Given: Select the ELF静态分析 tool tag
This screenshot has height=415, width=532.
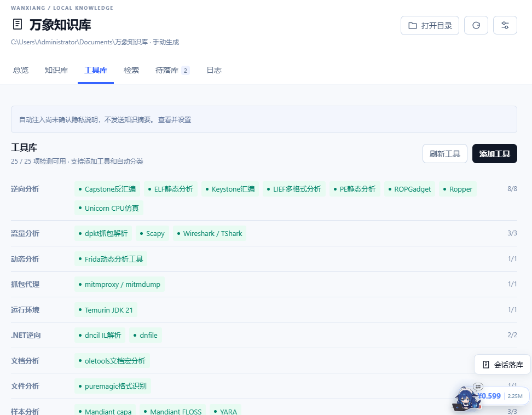Looking at the screenshot, I should click(x=171, y=189).
